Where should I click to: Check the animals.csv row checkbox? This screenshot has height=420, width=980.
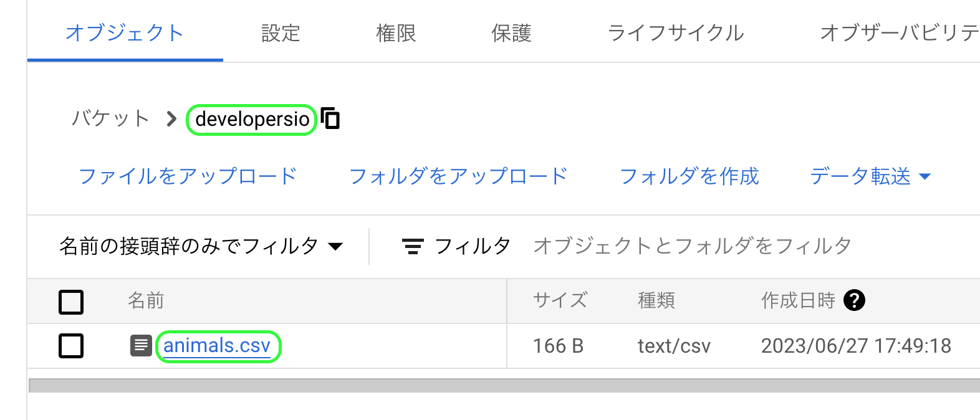(x=71, y=345)
